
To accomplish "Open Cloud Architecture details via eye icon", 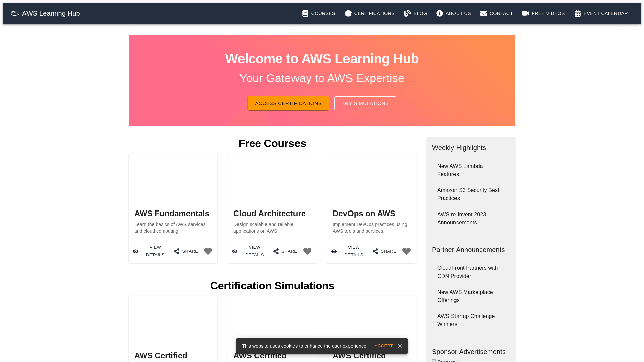I will click(235, 251).
